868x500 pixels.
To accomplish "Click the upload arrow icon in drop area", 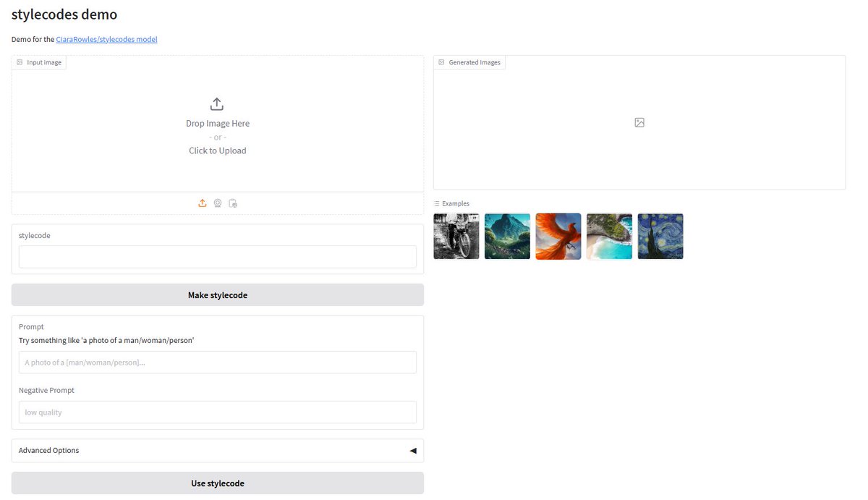I will pos(217,104).
